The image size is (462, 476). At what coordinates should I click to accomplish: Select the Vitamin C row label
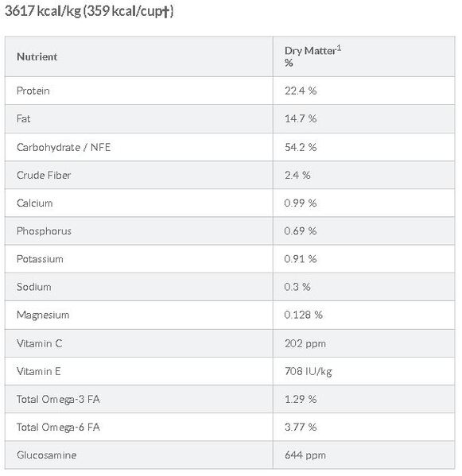tap(40, 343)
